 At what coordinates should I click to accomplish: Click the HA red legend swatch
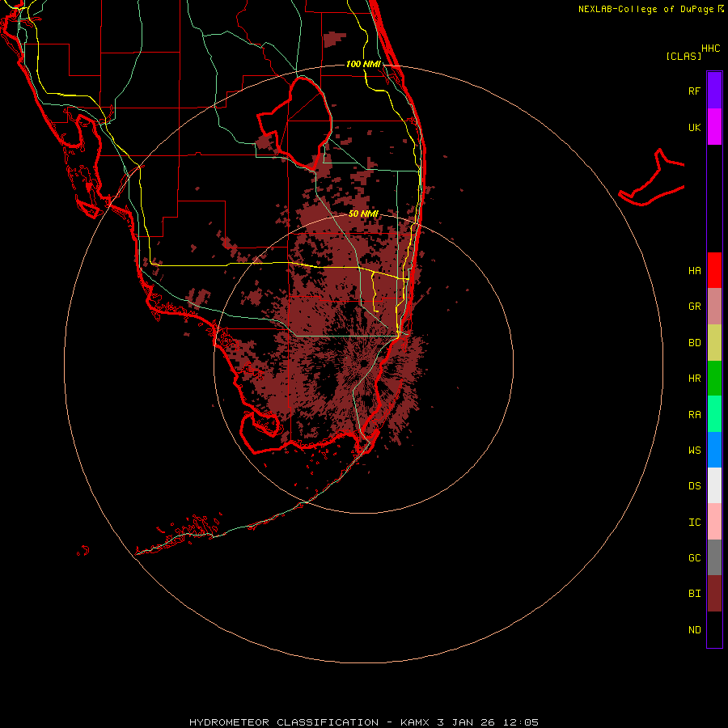pyautogui.click(x=714, y=270)
